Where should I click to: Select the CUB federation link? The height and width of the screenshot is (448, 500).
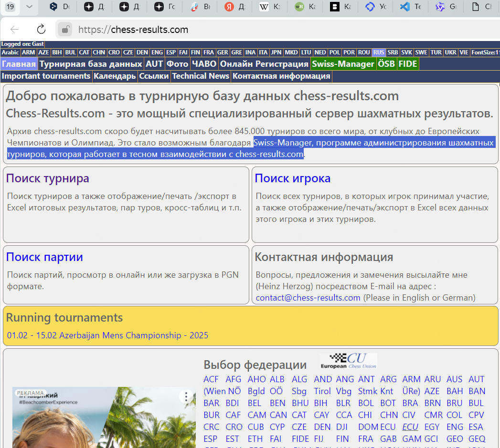click(x=256, y=427)
